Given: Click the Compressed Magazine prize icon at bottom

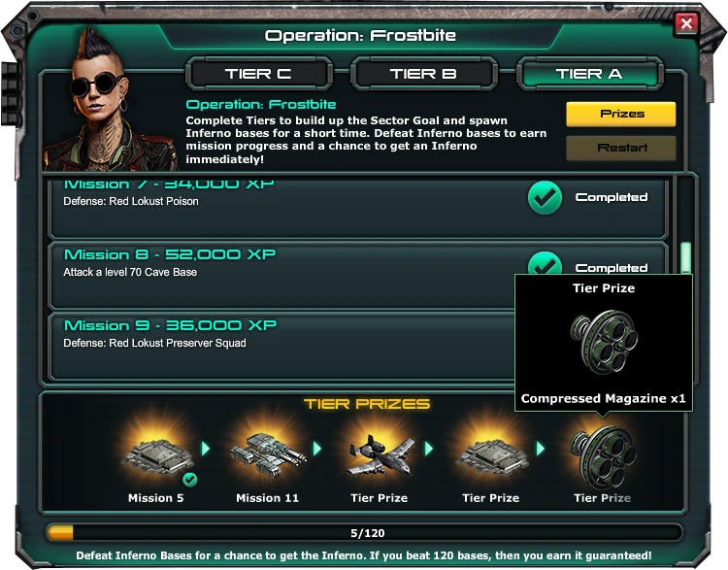Looking at the screenshot, I should tap(602, 456).
